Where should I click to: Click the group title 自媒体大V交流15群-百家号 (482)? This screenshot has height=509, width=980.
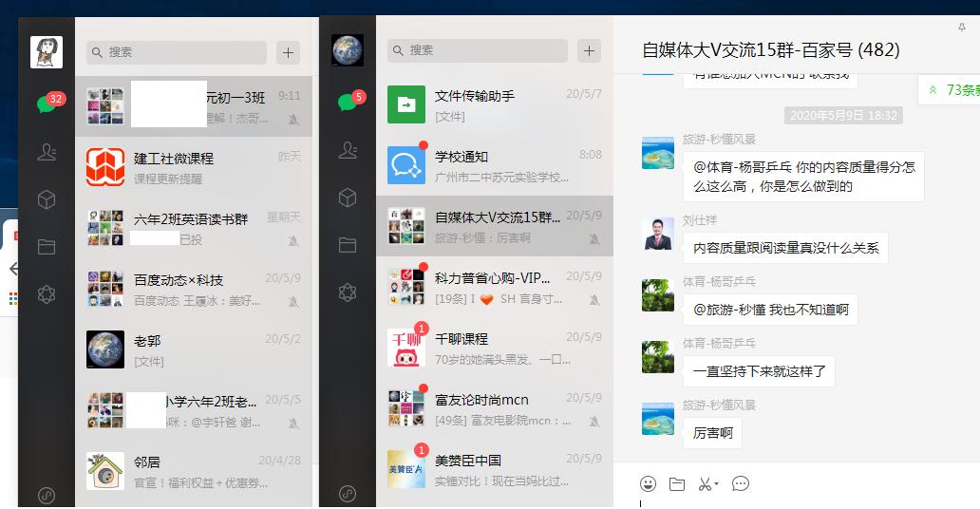[771, 50]
